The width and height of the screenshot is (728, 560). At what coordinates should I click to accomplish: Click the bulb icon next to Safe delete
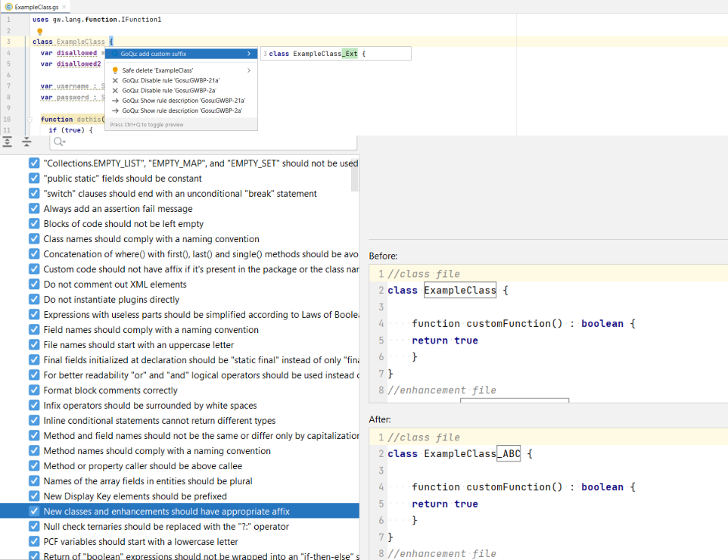[x=115, y=70]
